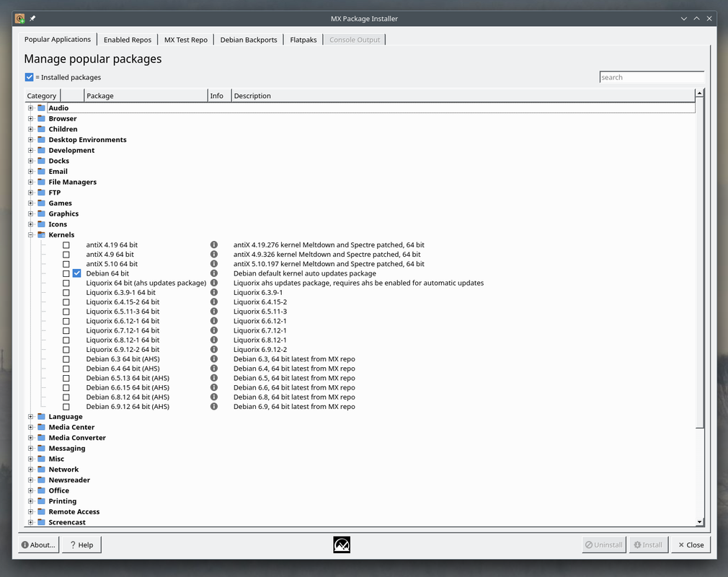Focus the search input field
This screenshot has height=577, width=728.
(652, 77)
